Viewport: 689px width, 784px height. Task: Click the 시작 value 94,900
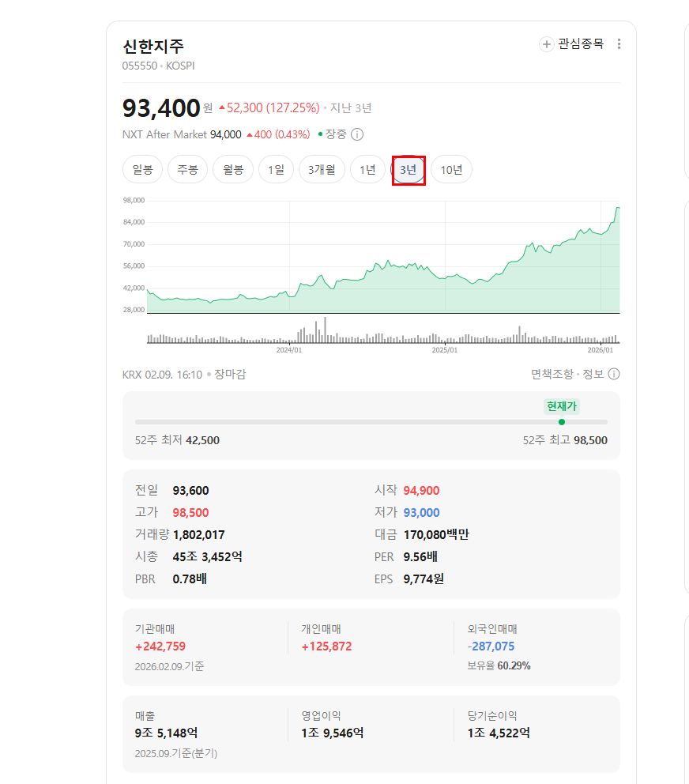[421, 491]
